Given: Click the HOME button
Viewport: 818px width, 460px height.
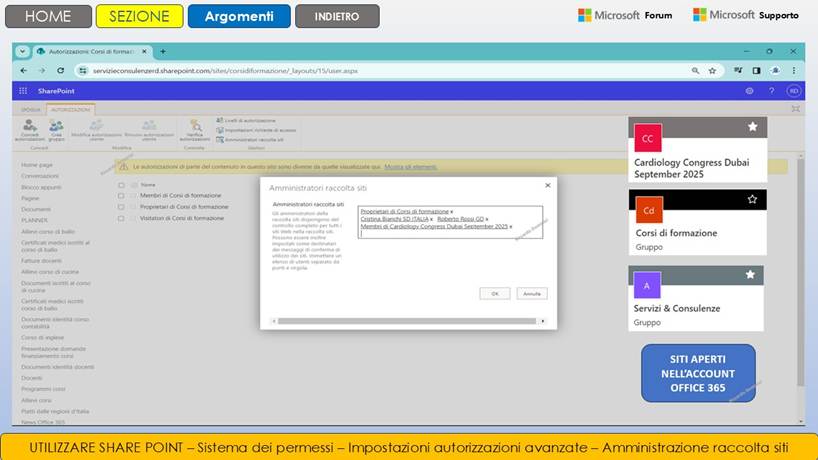Looking at the screenshot, I should pos(48,16).
